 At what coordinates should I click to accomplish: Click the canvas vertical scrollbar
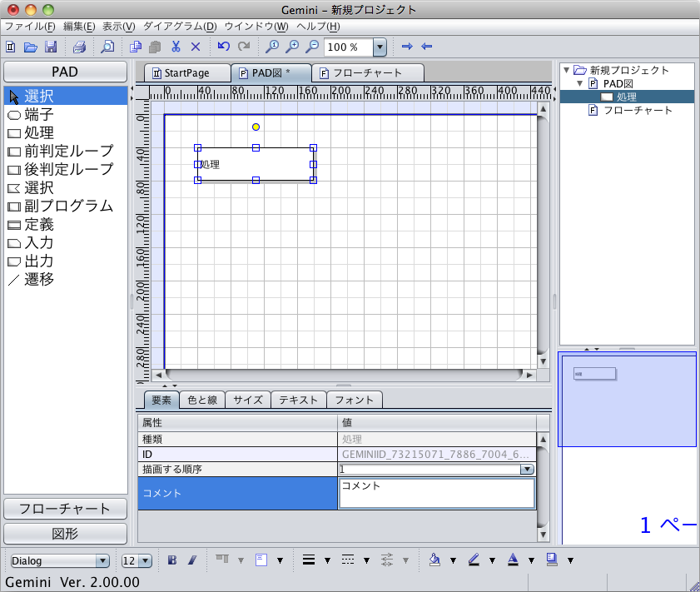pyautogui.click(x=543, y=236)
